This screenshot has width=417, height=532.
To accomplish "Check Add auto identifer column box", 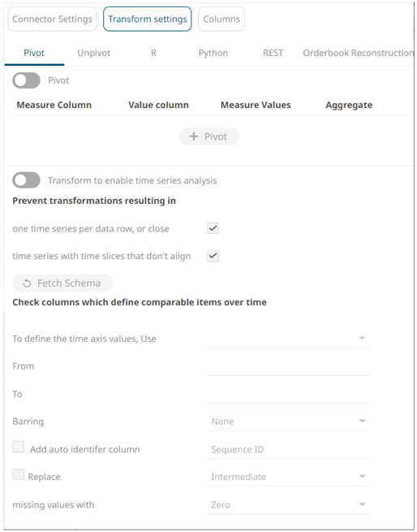I will tap(19, 447).
